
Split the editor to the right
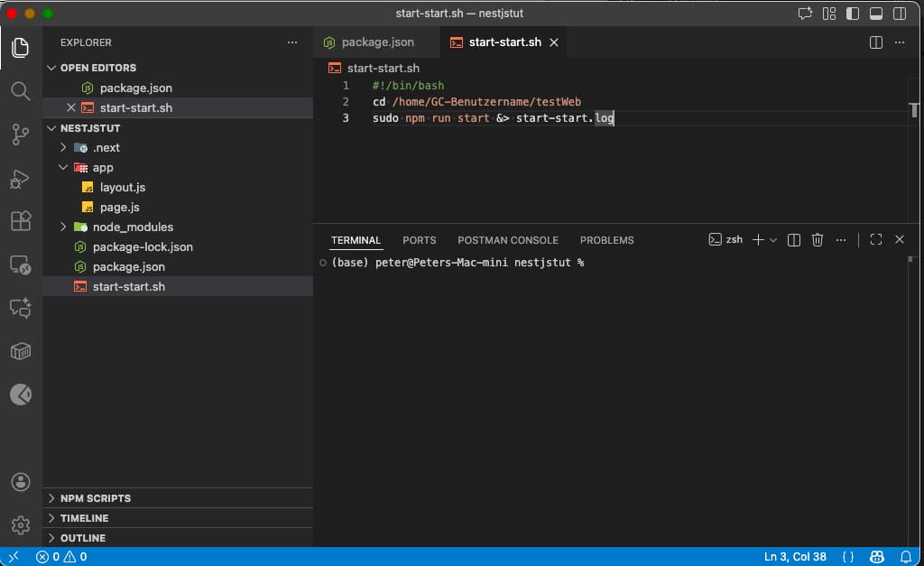pyautogui.click(x=875, y=42)
